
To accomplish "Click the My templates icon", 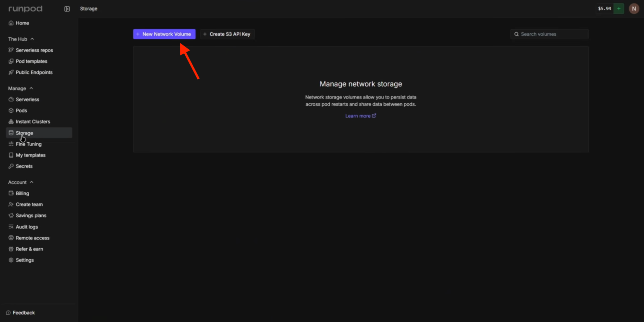I will click(11, 155).
